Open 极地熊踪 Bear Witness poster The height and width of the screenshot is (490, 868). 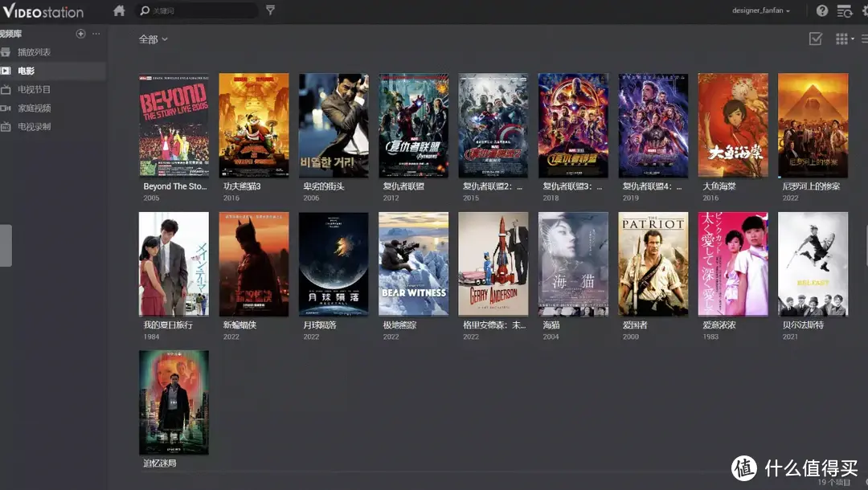414,264
